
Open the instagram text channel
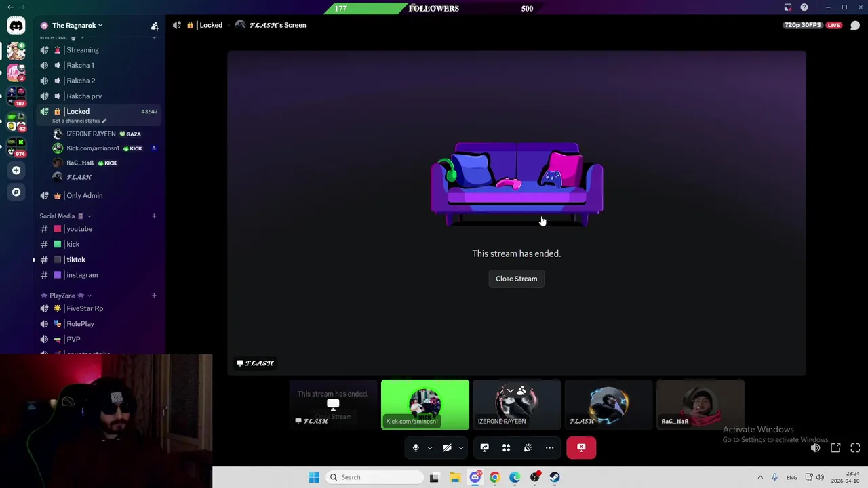pos(98,275)
